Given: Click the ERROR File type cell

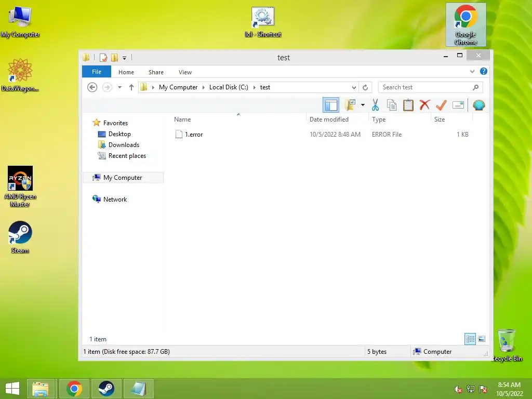Looking at the screenshot, I should tap(387, 135).
